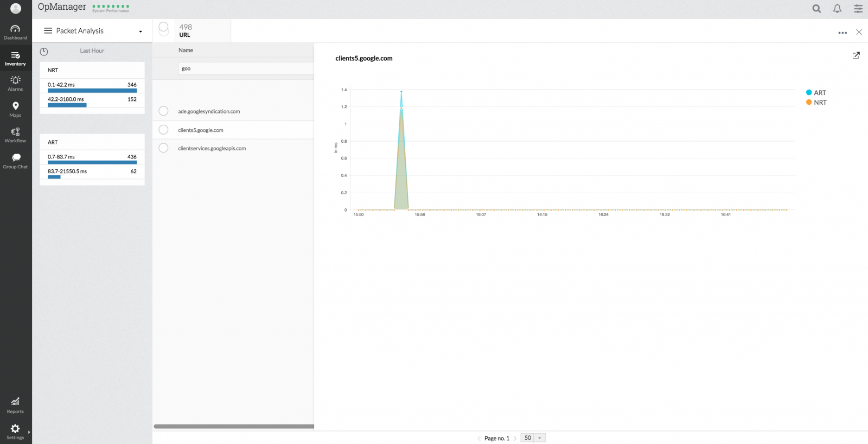
Task: Open the quick settings sliders icon
Action: [858, 8]
